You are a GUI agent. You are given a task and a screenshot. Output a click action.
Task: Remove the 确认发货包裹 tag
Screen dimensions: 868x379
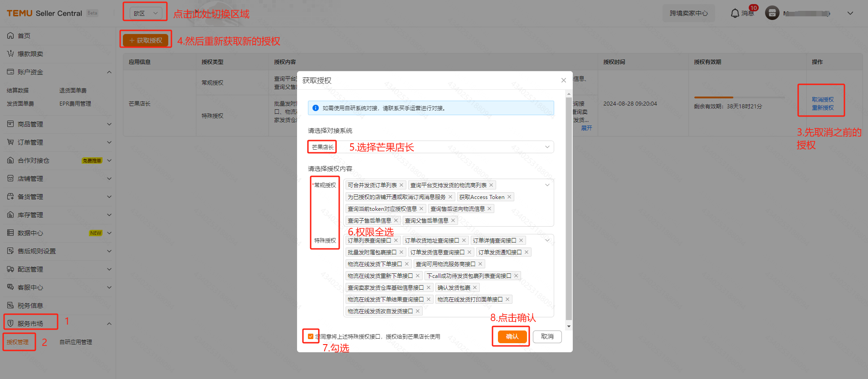pos(475,287)
